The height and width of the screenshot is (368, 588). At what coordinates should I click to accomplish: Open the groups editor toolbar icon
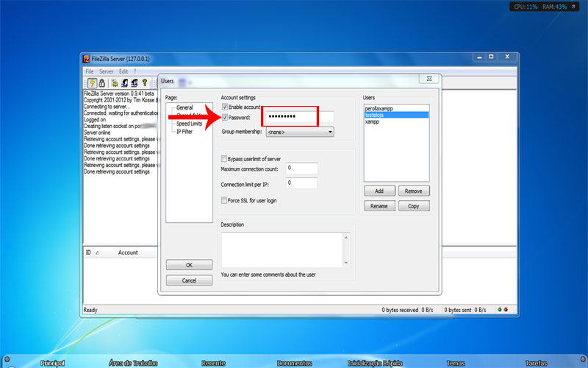point(135,83)
